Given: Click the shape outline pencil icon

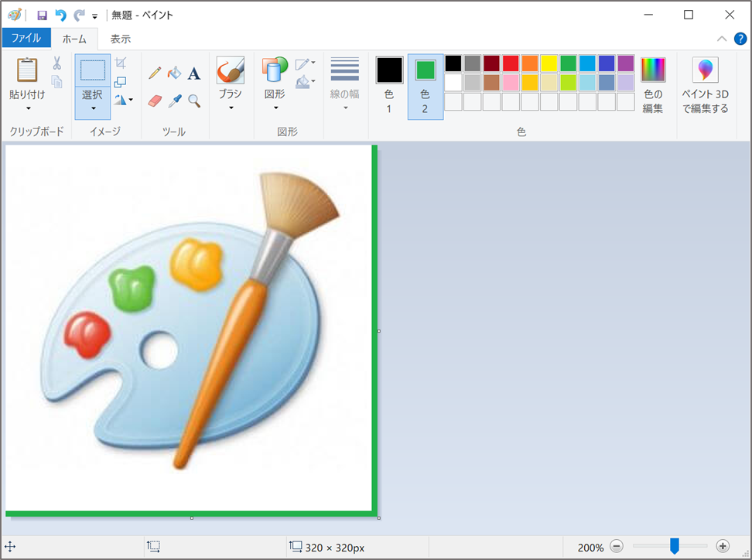Looking at the screenshot, I should 302,63.
